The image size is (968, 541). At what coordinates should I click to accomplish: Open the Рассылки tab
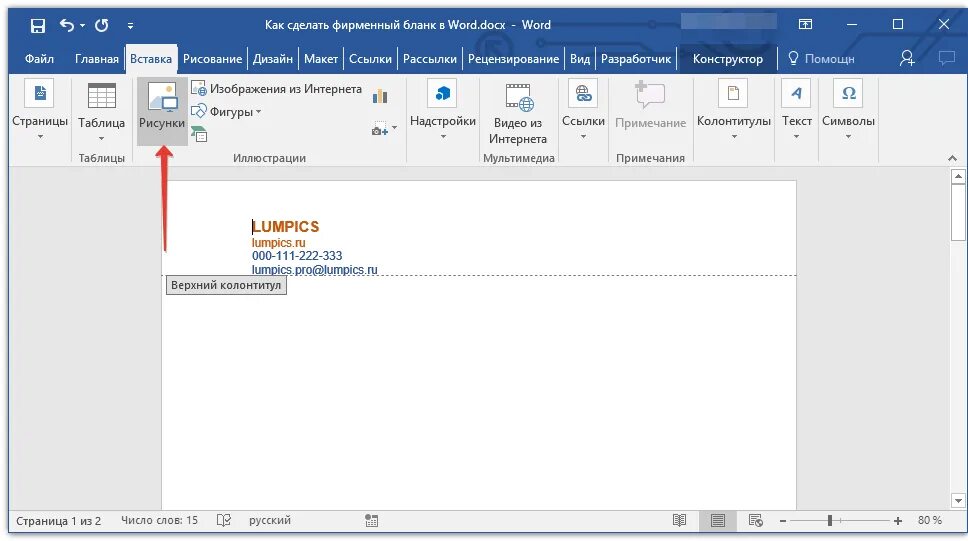point(430,59)
